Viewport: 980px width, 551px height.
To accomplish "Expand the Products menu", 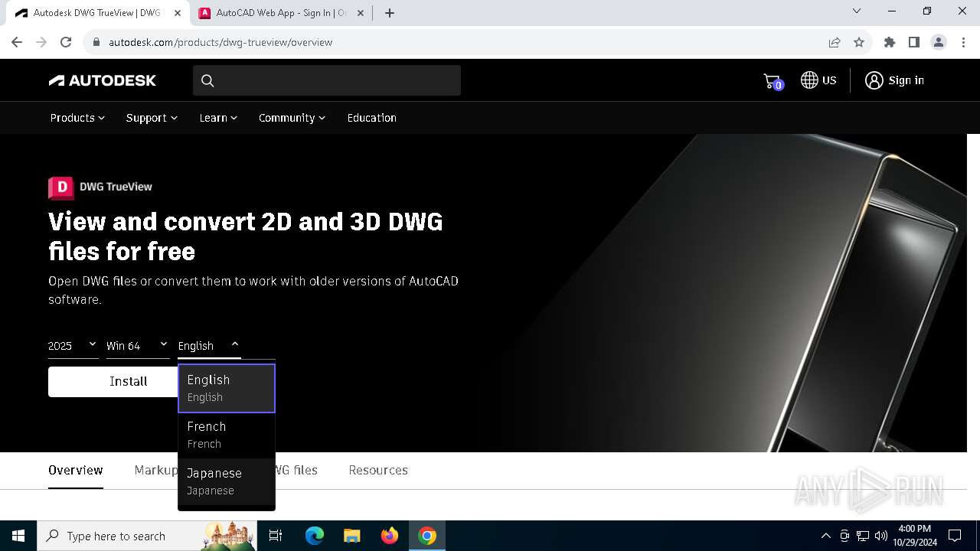I will [x=77, y=118].
